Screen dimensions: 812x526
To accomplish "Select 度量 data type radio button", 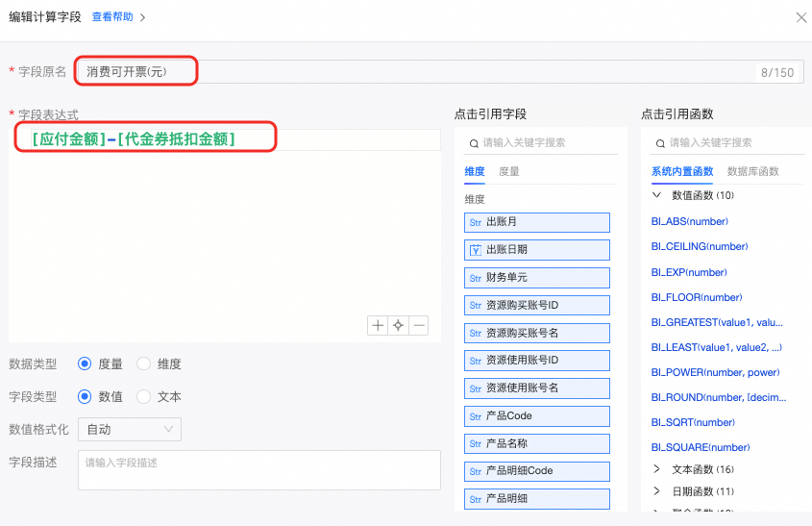I will pyautogui.click(x=85, y=363).
